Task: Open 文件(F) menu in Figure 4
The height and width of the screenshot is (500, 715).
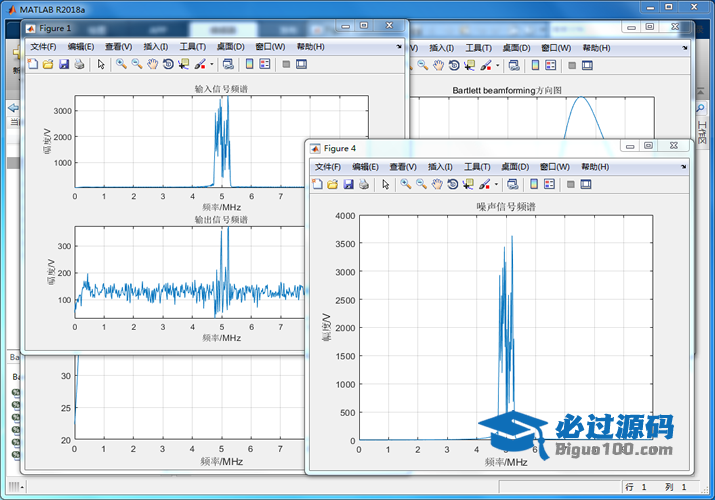Action: point(328,167)
